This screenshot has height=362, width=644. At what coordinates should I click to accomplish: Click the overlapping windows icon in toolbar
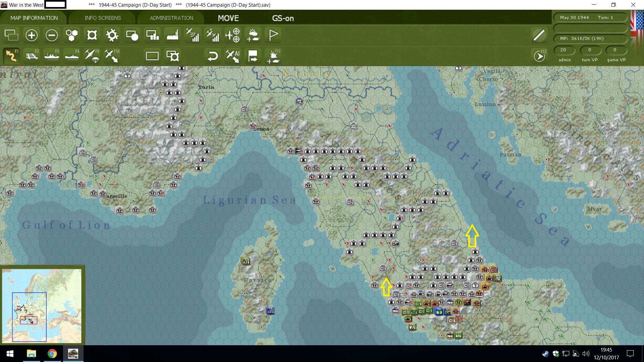(x=11, y=35)
